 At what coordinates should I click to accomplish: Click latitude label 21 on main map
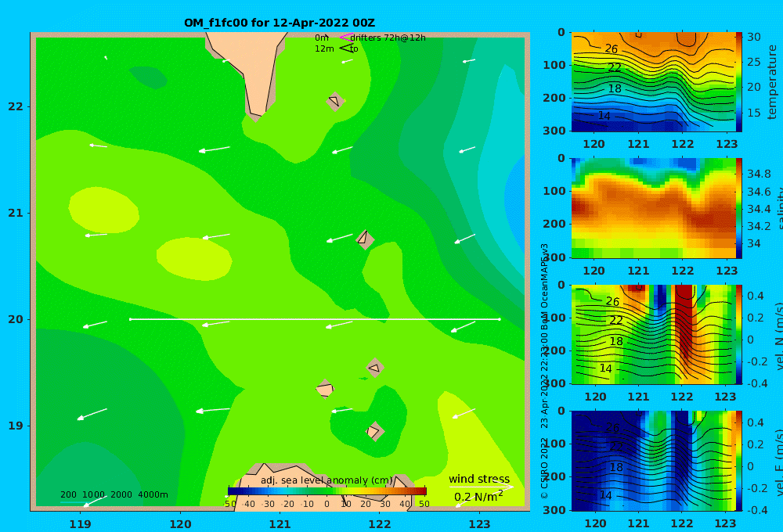coord(16,213)
